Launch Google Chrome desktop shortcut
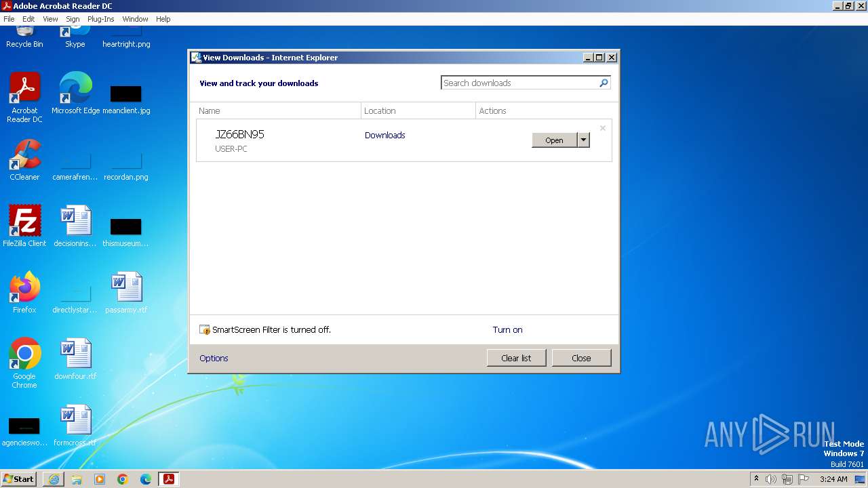Viewport: 868px width, 488px height. point(25,363)
